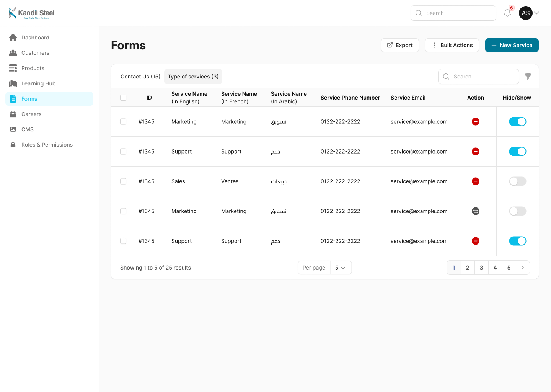
Task: Click the restore icon in the fourth row
Action: 476,211
